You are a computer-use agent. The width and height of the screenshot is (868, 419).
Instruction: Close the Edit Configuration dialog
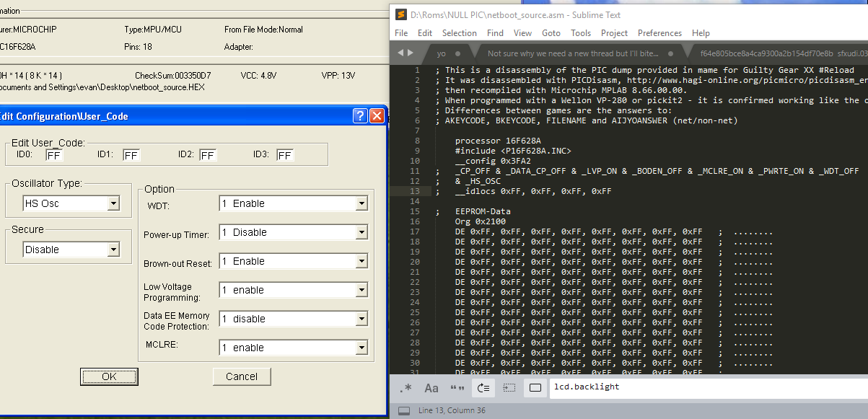[377, 116]
